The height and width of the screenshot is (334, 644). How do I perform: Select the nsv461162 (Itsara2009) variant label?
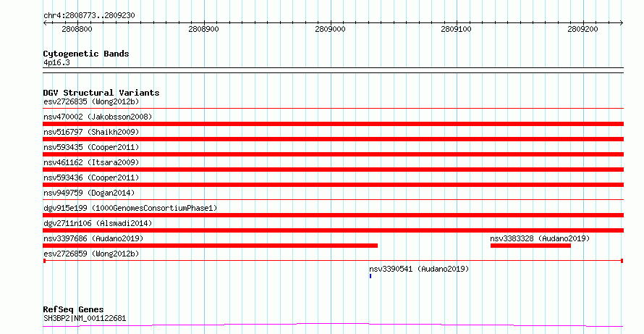(91, 162)
